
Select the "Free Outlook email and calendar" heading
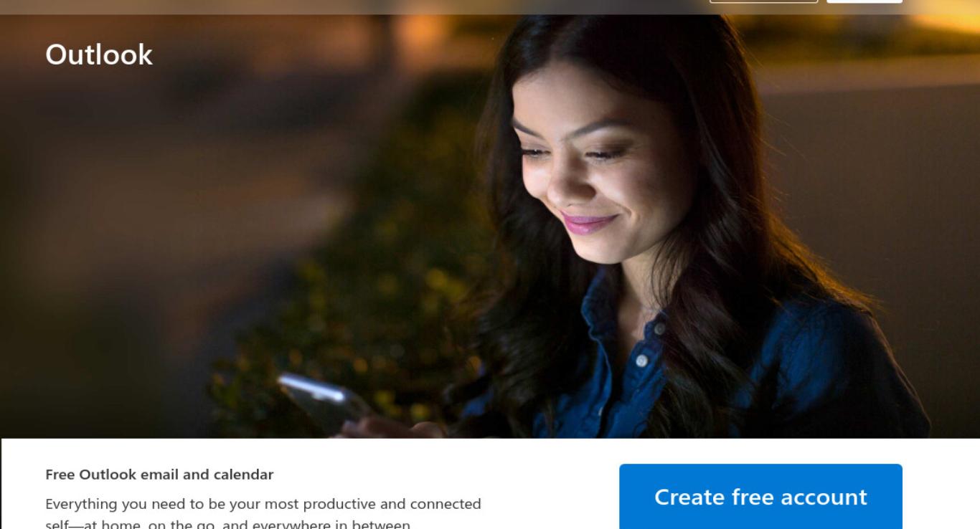click(159, 475)
